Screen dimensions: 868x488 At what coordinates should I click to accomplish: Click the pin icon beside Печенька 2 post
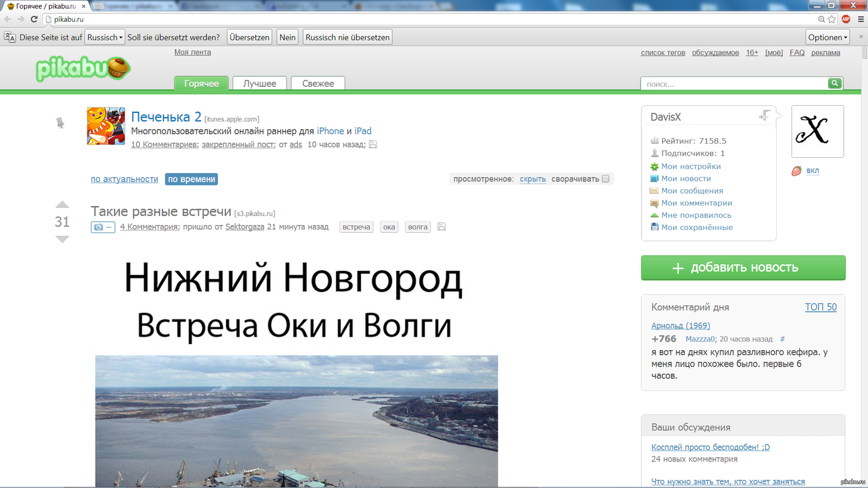point(60,123)
